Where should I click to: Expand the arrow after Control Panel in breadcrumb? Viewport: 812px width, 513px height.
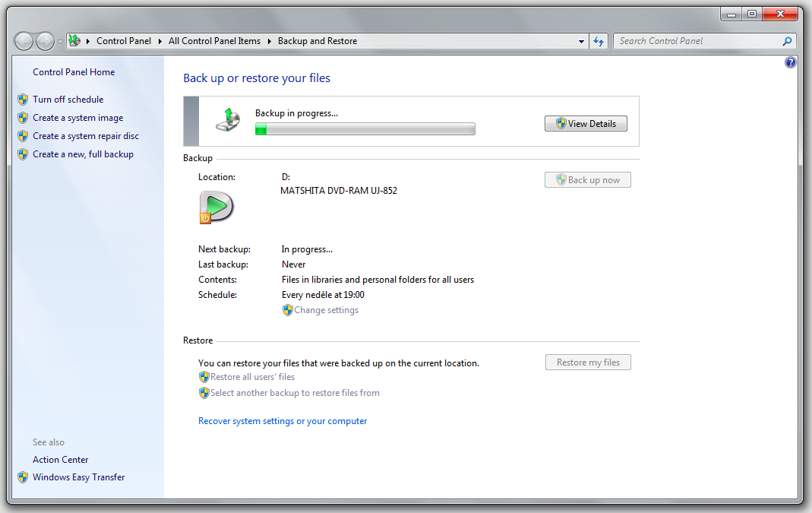(x=160, y=41)
